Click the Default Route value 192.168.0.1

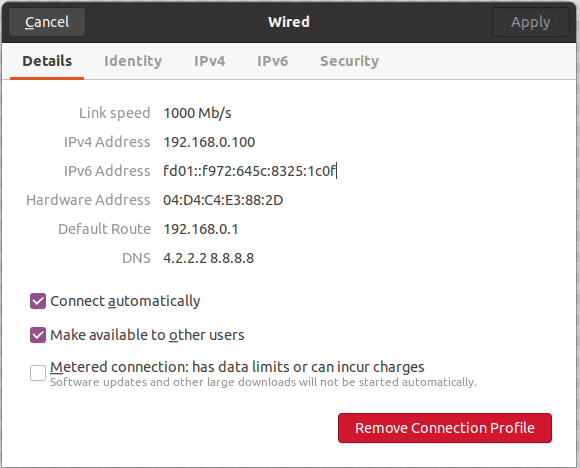pyautogui.click(x=201, y=229)
